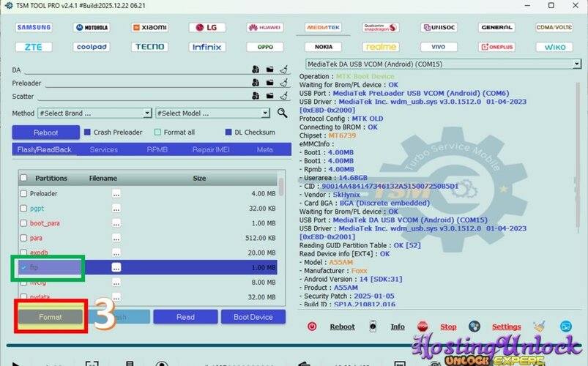Click the Info link
Image resolution: width=588 pixels, height=366 pixels.
[398, 326]
